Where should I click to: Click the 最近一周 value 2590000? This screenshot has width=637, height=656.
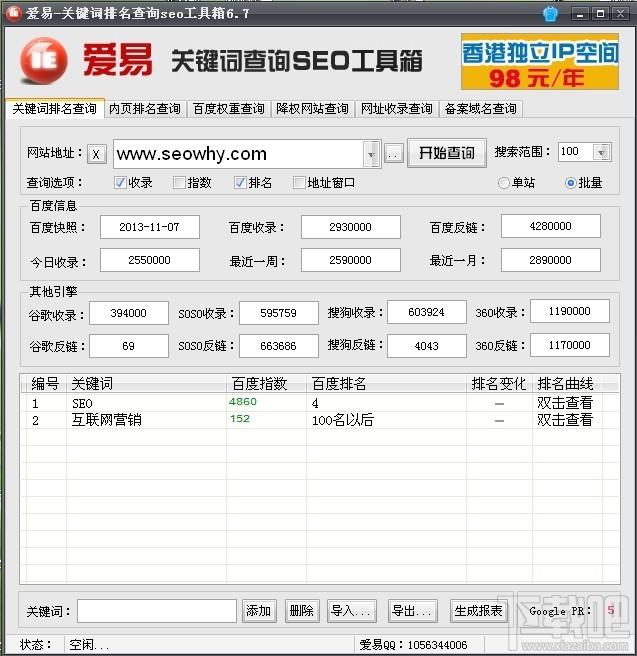point(350,260)
